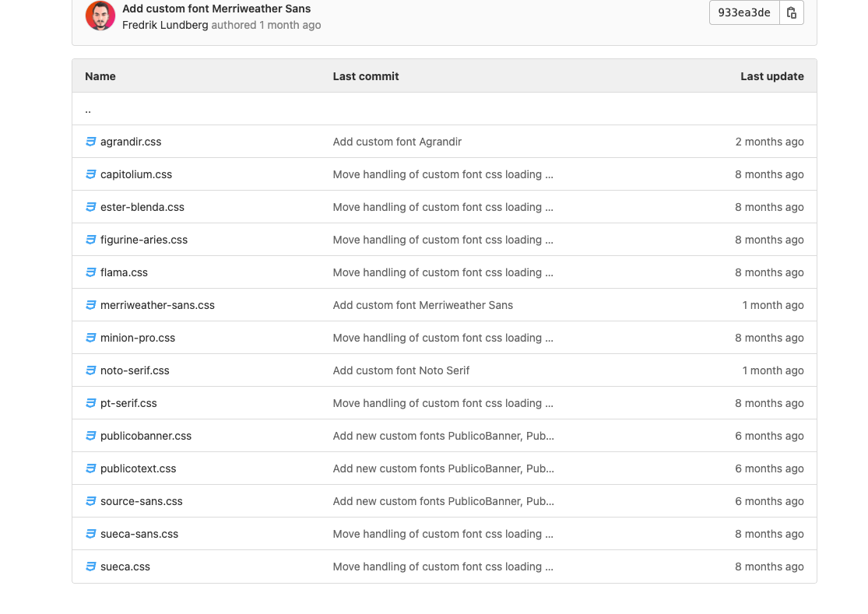Open file publicobanner.css

[146, 435]
